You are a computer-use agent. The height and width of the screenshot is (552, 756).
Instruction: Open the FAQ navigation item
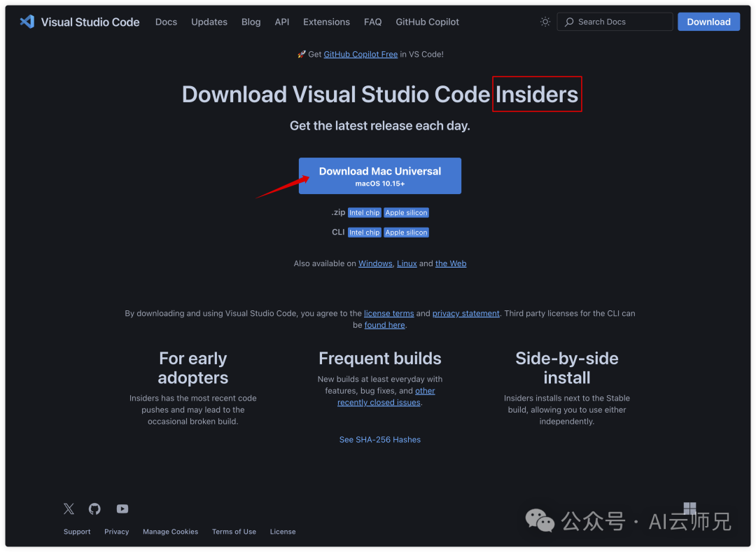pos(372,22)
